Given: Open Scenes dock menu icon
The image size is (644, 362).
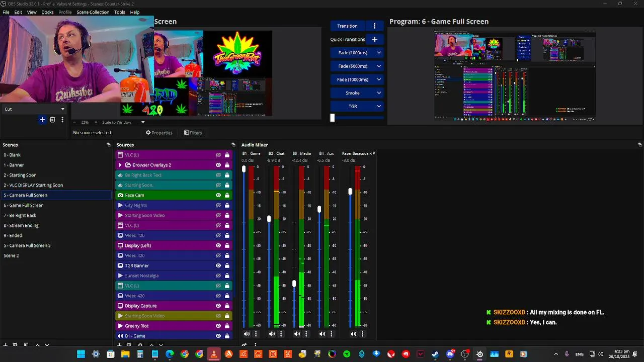Looking at the screenshot, I should click(108, 145).
